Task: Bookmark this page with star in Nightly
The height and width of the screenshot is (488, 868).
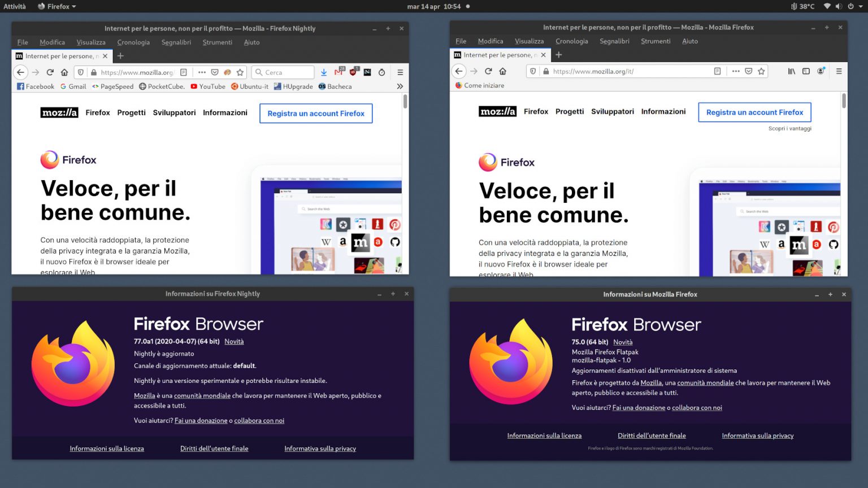Action: tap(240, 72)
